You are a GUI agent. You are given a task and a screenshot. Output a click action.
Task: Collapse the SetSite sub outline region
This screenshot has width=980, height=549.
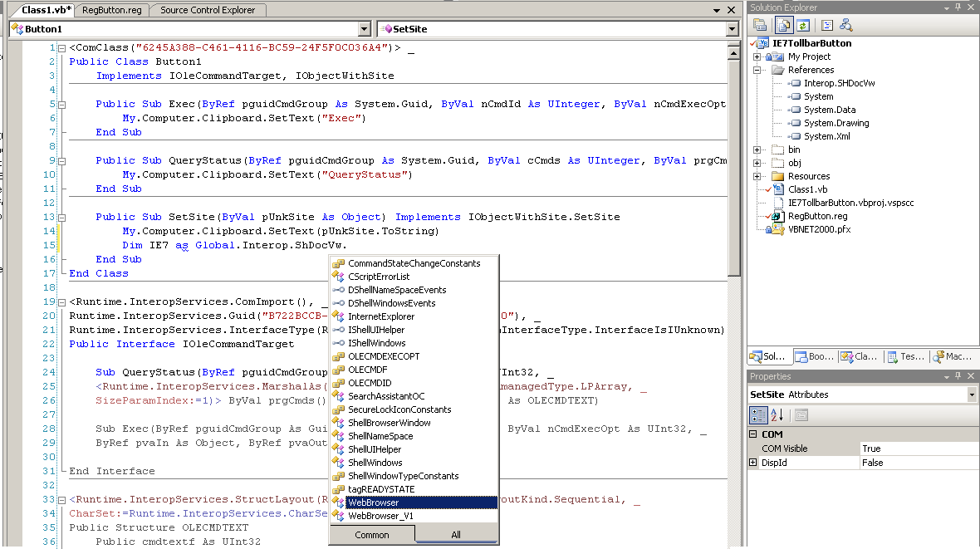62,218
